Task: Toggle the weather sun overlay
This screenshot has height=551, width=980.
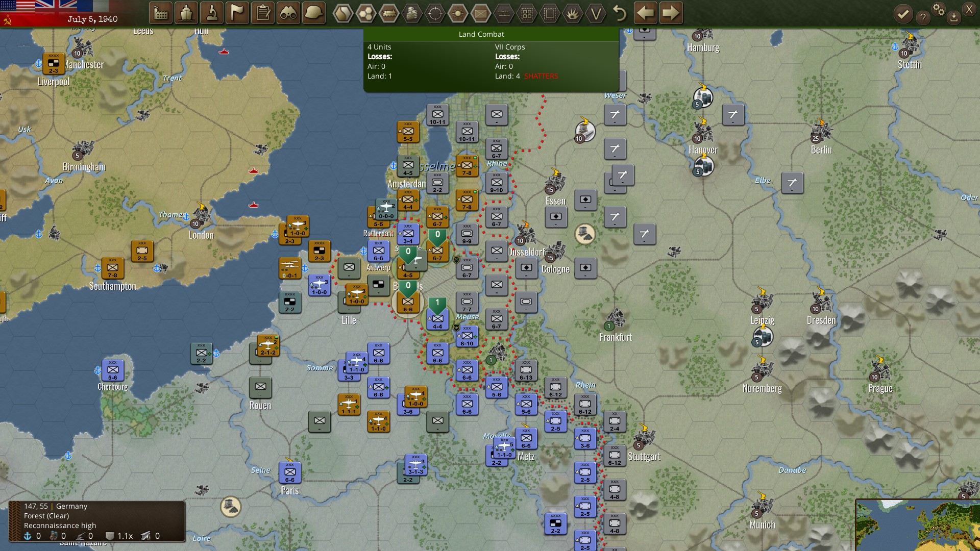Action: (x=458, y=13)
